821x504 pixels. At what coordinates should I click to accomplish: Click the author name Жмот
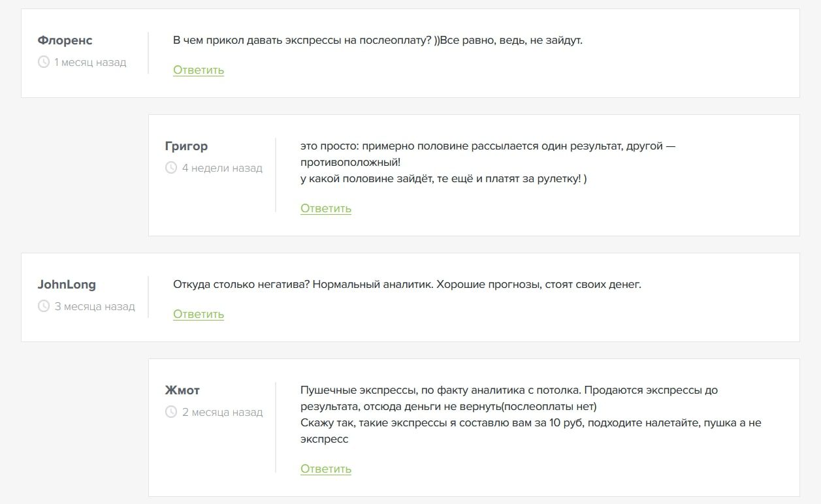(x=182, y=390)
